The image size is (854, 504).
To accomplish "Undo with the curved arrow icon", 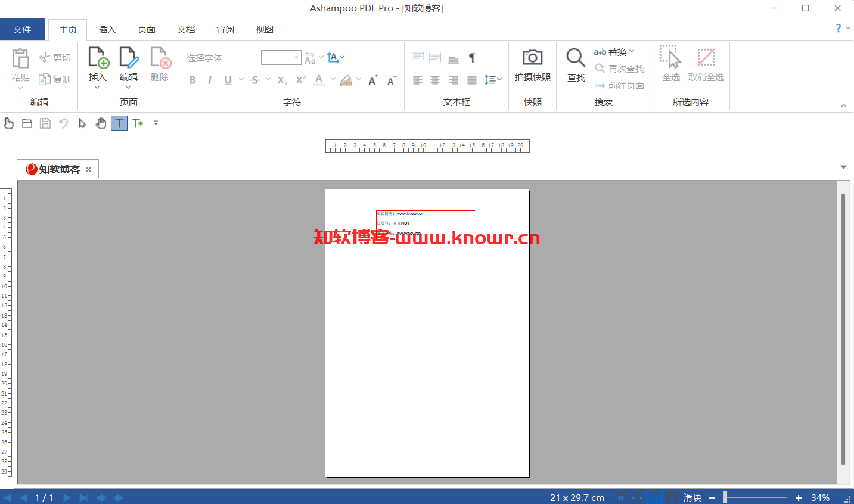I will [64, 123].
